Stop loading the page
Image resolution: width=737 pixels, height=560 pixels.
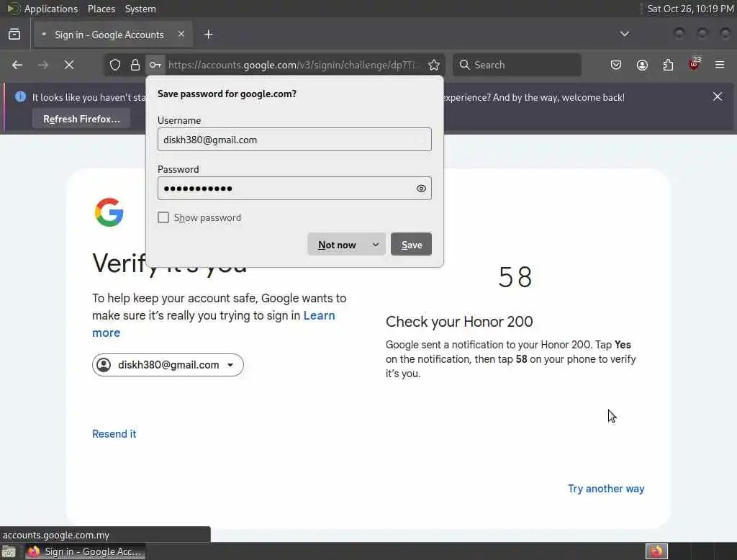(x=69, y=65)
